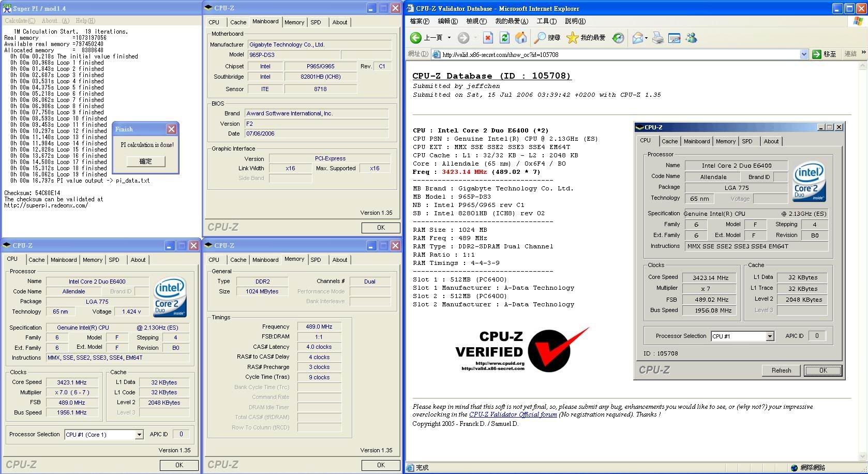Image resolution: width=868 pixels, height=474 pixels.
Task: Open the Mail button dropdown arrow
Action: pos(647,38)
